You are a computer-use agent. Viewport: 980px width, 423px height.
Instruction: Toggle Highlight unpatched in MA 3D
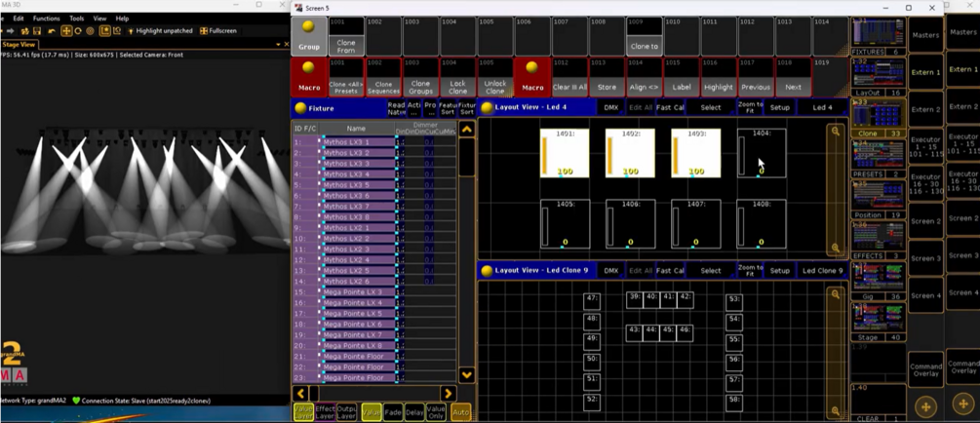(x=161, y=30)
